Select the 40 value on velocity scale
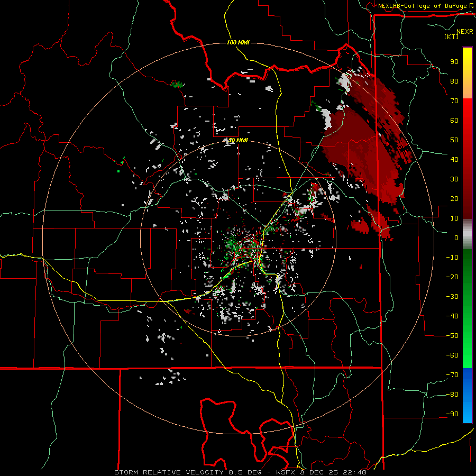Viewport: 476px width, 476px height. click(454, 159)
